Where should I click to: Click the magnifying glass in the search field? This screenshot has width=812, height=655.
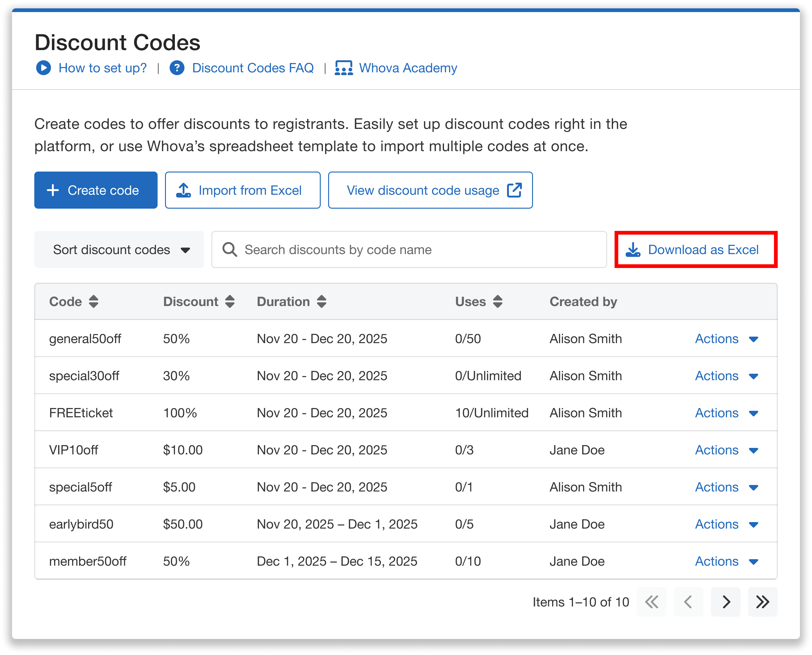tap(230, 249)
